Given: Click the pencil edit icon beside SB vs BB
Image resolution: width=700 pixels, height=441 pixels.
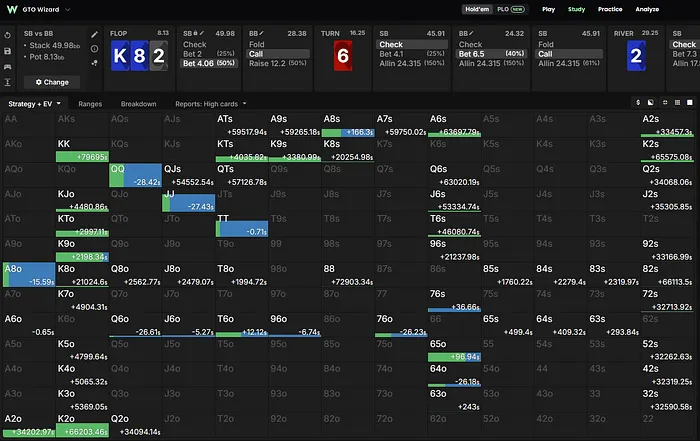Looking at the screenshot, I should [94, 34].
